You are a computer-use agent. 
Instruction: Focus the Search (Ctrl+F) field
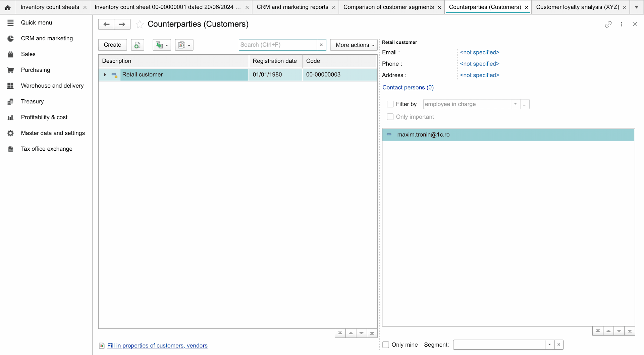click(x=278, y=45)
